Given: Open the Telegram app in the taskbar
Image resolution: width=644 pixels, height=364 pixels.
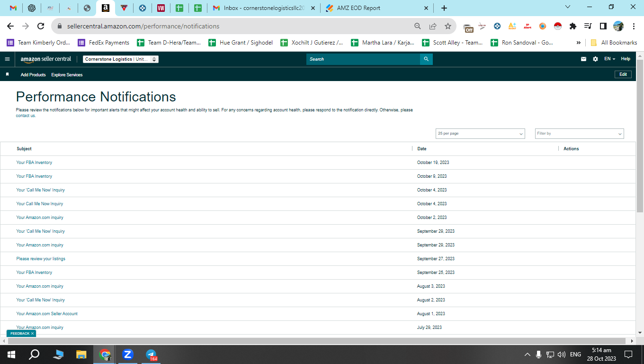Looking at the screenshot, I should coord(151,355).
